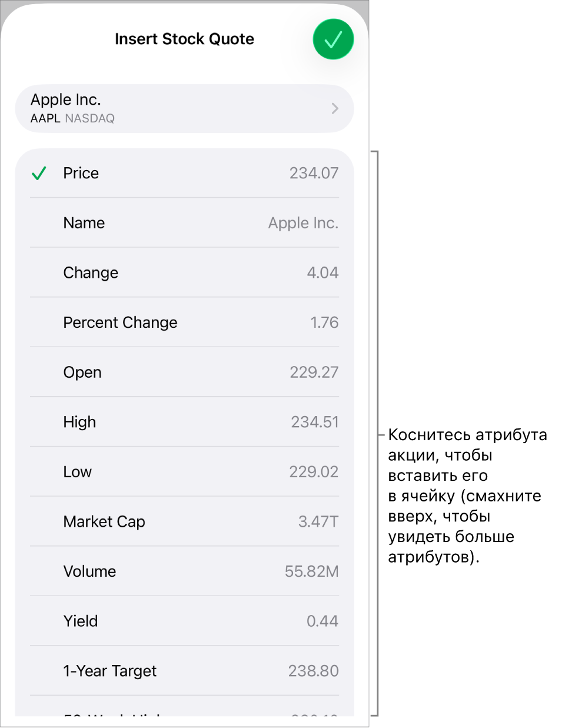Click the Insert Stock Quote title
This screenshot has height=728, width=562.
(184, 39)
